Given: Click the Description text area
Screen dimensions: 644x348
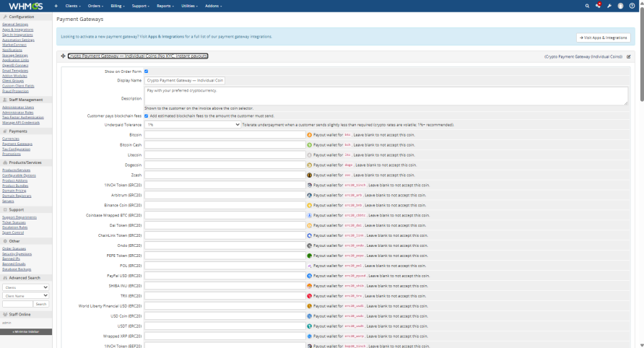Looking at the screenshot, I should point(386,96).
